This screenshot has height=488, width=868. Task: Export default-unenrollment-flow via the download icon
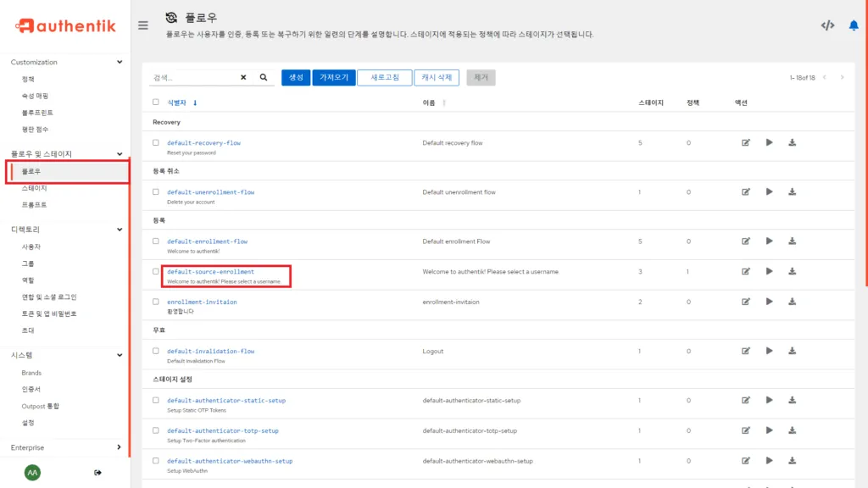tap(792, 191)
